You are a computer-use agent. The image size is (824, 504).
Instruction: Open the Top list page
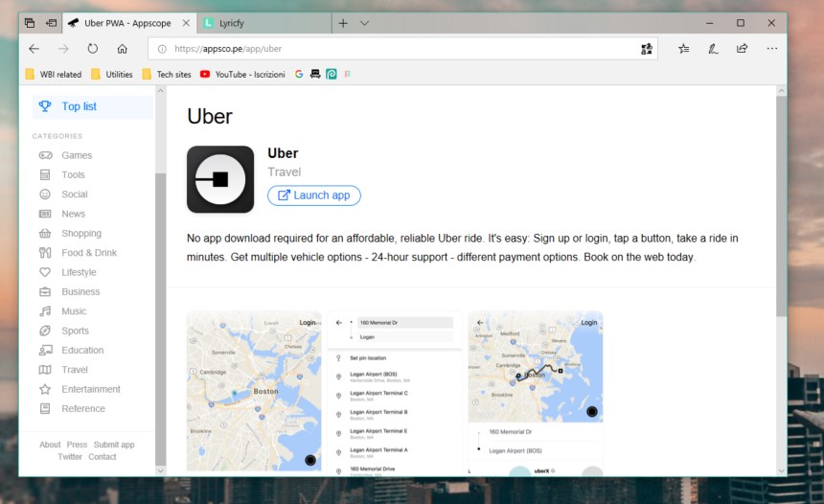pos(93,106)
